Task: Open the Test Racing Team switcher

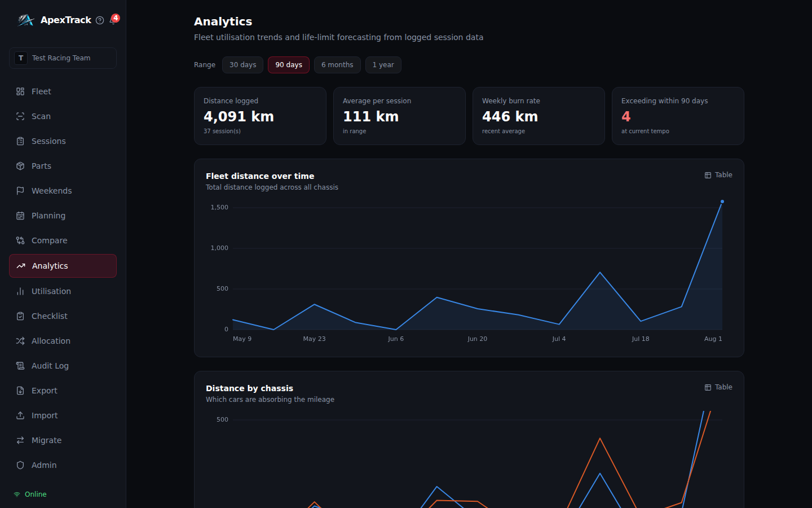Action: pyautogui.click(x=63, y=58)
